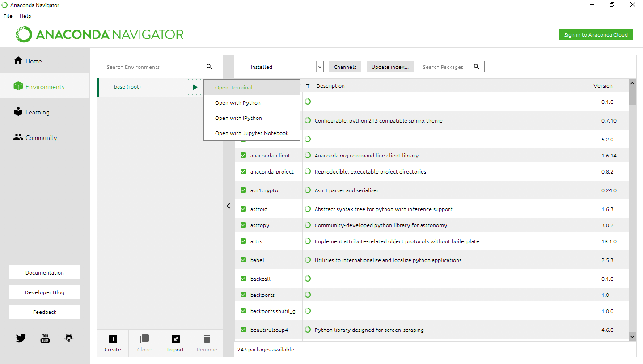Toggle the beautifulsoup4 package checkbox
The width and height of the screenshot is (643, 364).
tap(243, 330)
